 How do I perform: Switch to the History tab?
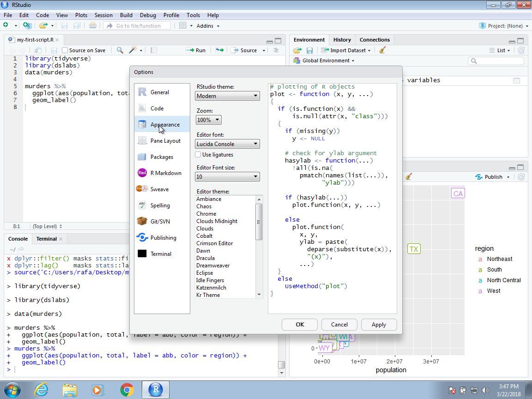tap(342, 40)
